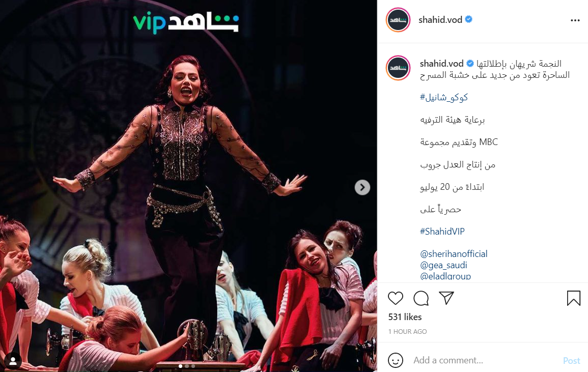
Task: Open shahid.vod avatar beside the caption
Action: tap(398, 68)
